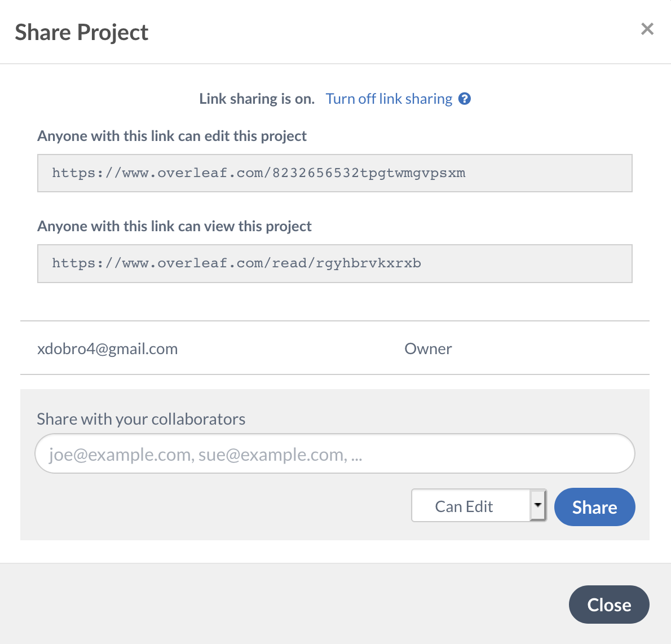Click the 'Share with your collaborators' heading
Screen dimensions: 671x644
(141, 419)
